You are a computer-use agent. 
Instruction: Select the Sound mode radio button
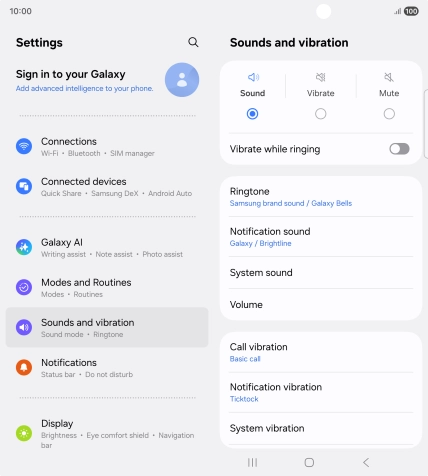coord(252,114)
